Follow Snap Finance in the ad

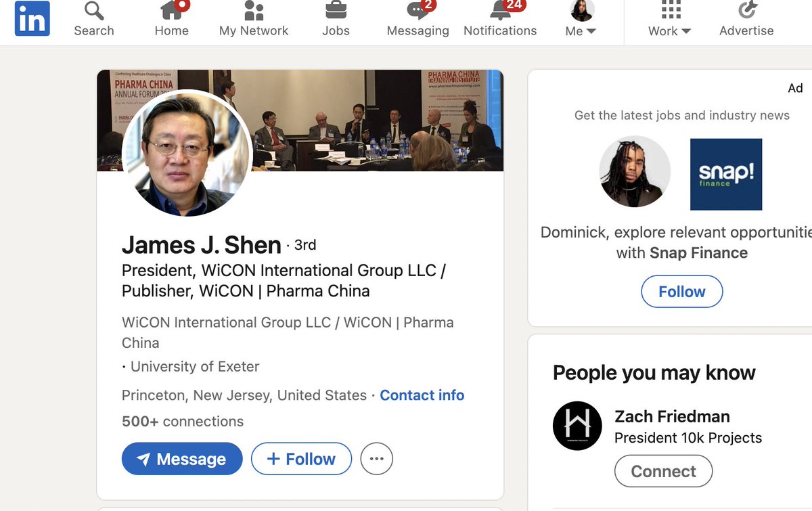pyautogui.click(x=681, y=292)
